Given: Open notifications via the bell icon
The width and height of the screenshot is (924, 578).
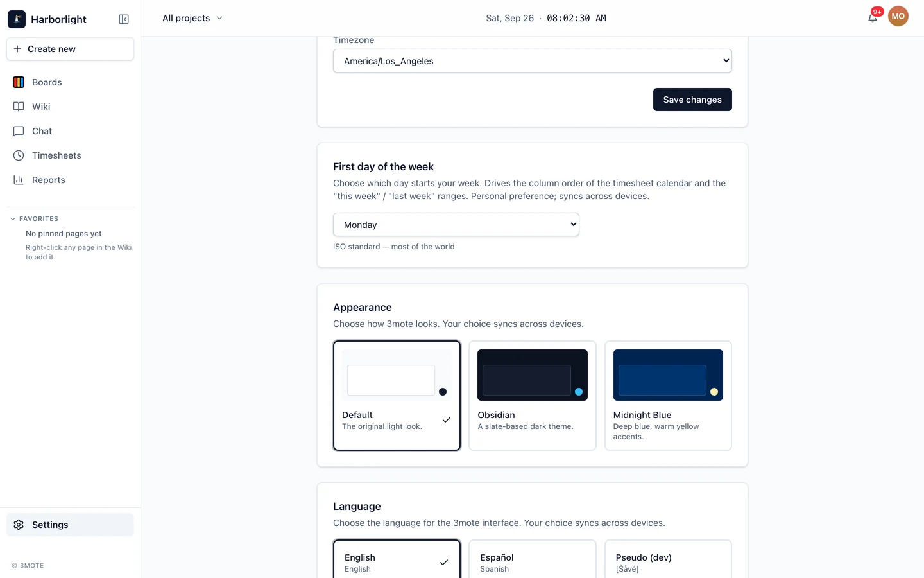Looking at the screenshot, I should coord(873,18).
